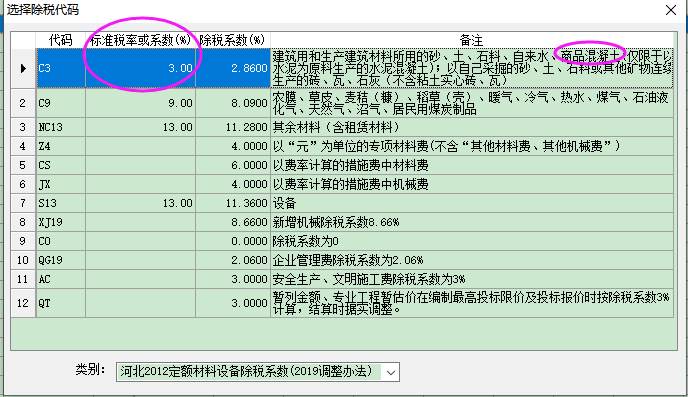Click the 3.0000 cell in AC row
This screenshot has width=688, height=397.
pyautogui.click(x=233, y=279)
